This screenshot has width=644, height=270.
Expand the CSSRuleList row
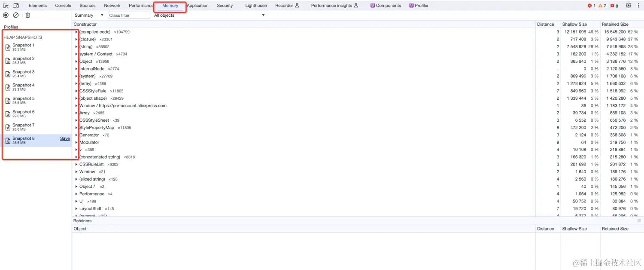pyautogui.click(x=76, y=164)
